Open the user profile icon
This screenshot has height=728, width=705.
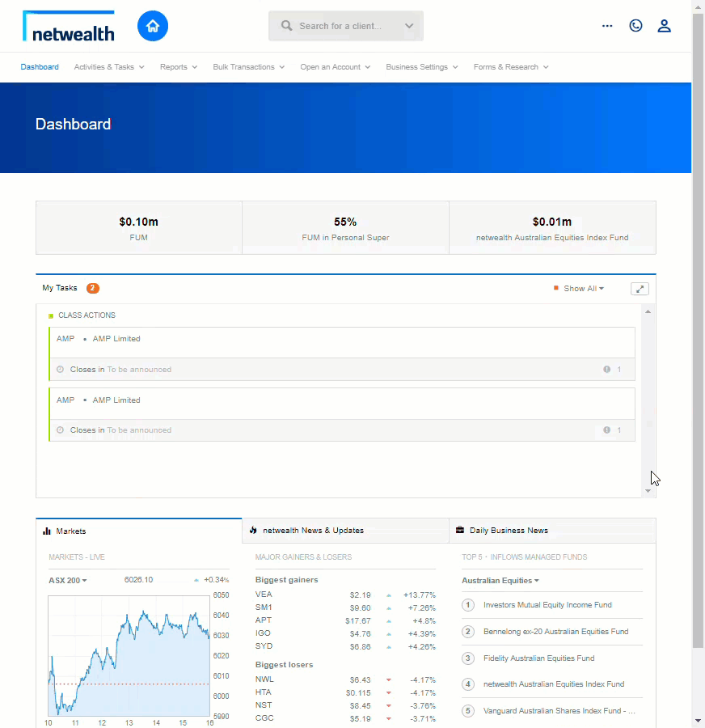pyautogui.click(x=664, y=26)
